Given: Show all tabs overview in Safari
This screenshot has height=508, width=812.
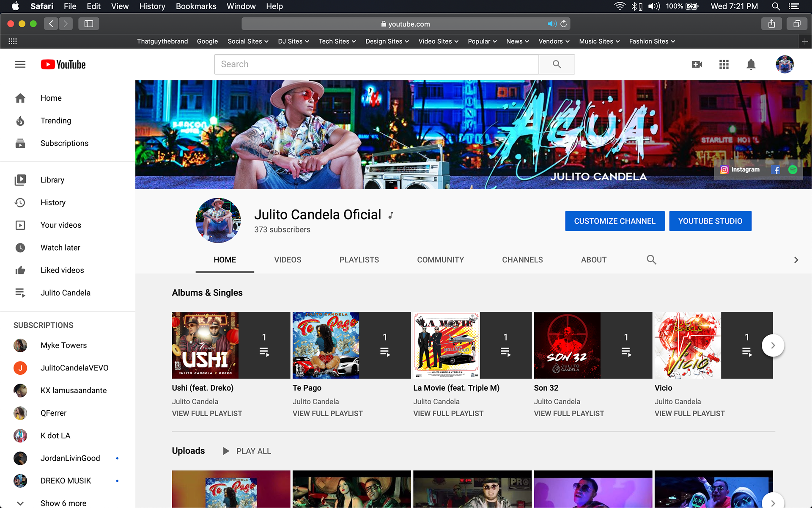Looking at the screenshot, I should tap(797, 24).
